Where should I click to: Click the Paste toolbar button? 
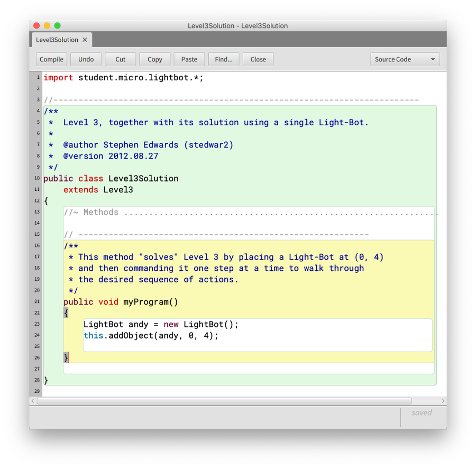189,59
